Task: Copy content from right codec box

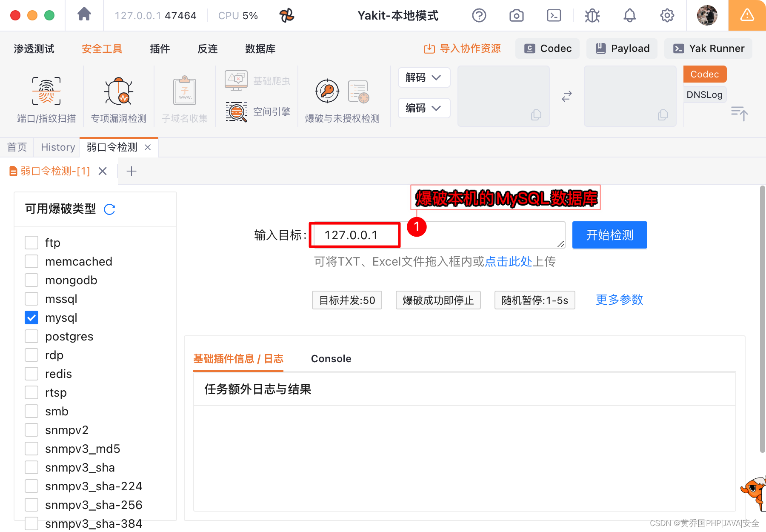Action: (663, 115)
